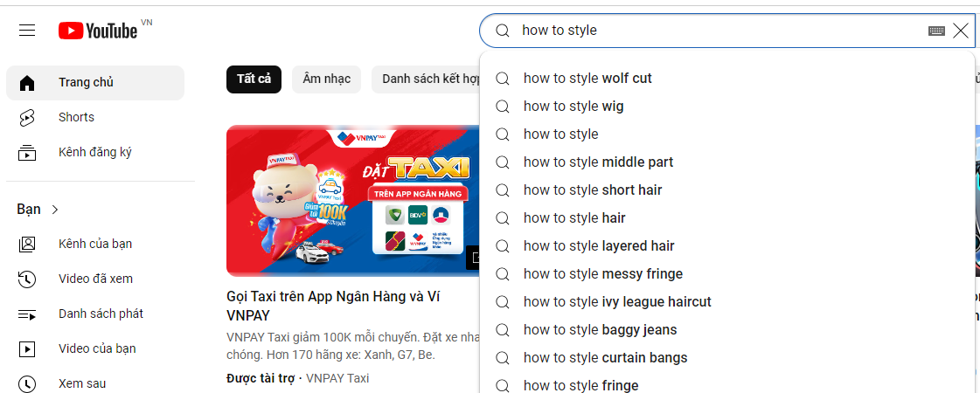Screen dimensions: 980x393
Task: Open Video đã xem history
Action: [x=95, y=279]
